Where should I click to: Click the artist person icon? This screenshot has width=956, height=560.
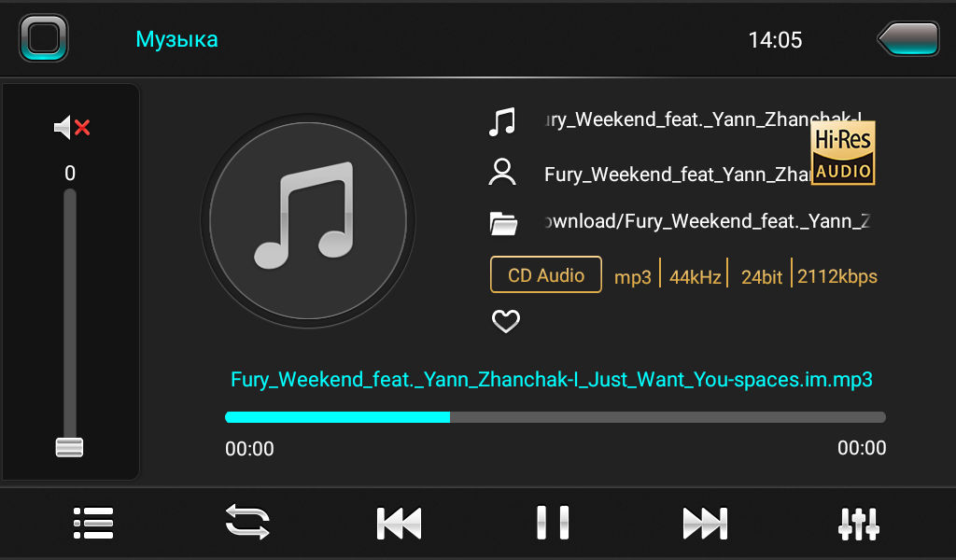502,172
